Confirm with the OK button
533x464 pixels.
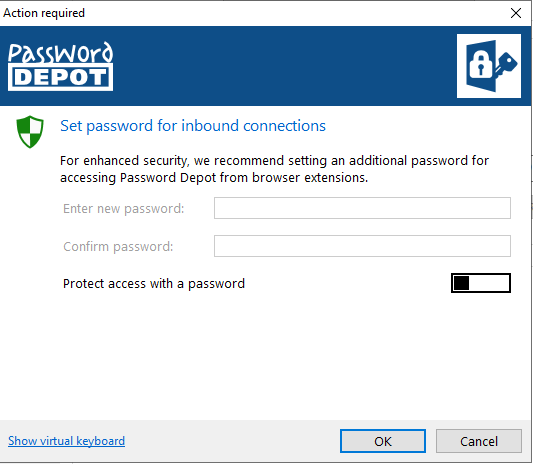point(383,441)
